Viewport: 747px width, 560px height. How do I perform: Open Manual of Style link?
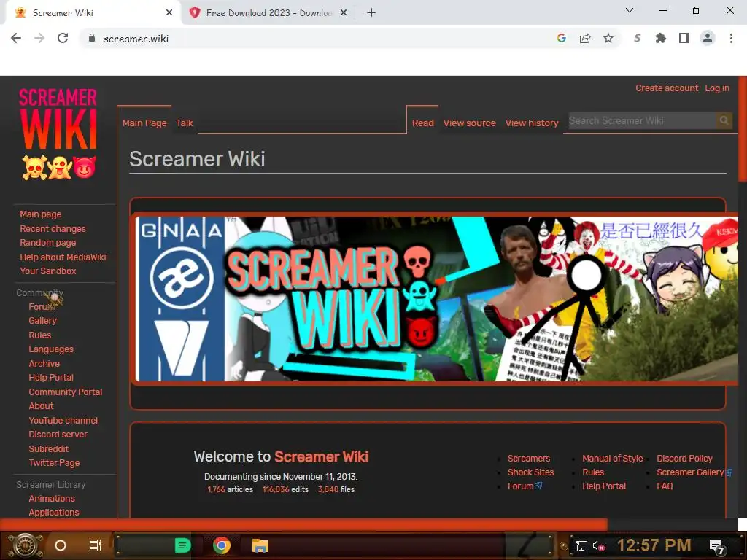[613, 459]
